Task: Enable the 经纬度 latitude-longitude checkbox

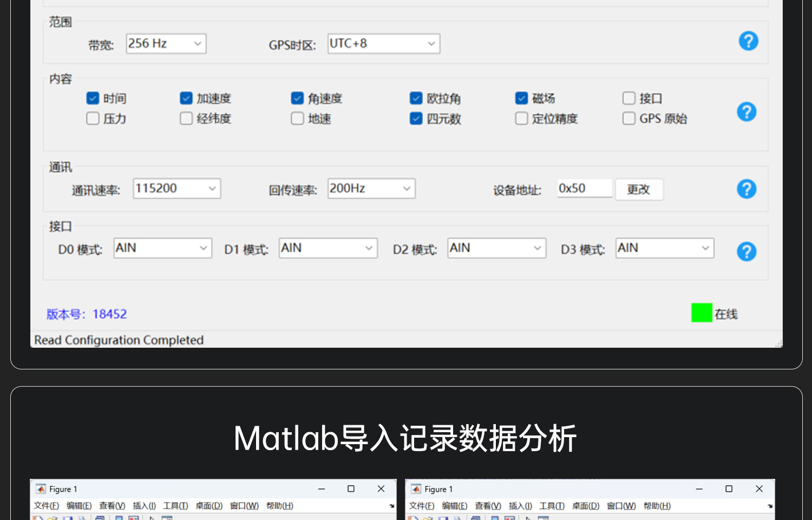Action: pos(186,118)
